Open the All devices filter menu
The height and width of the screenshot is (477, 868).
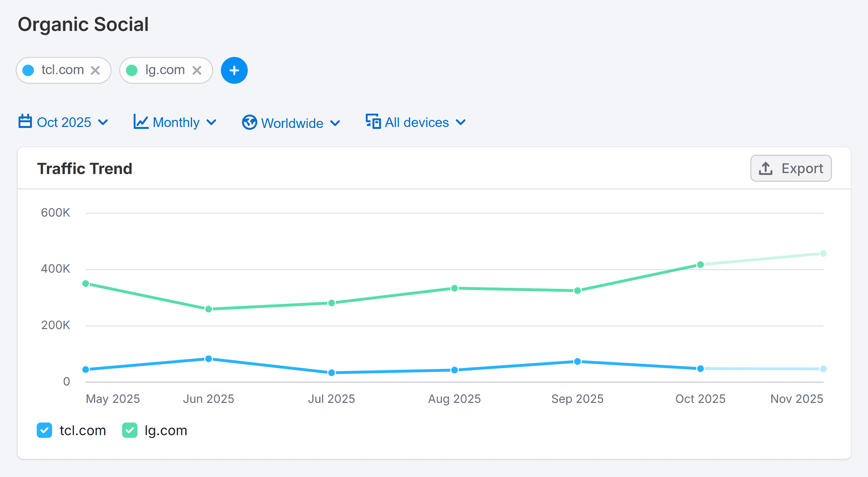417,122
